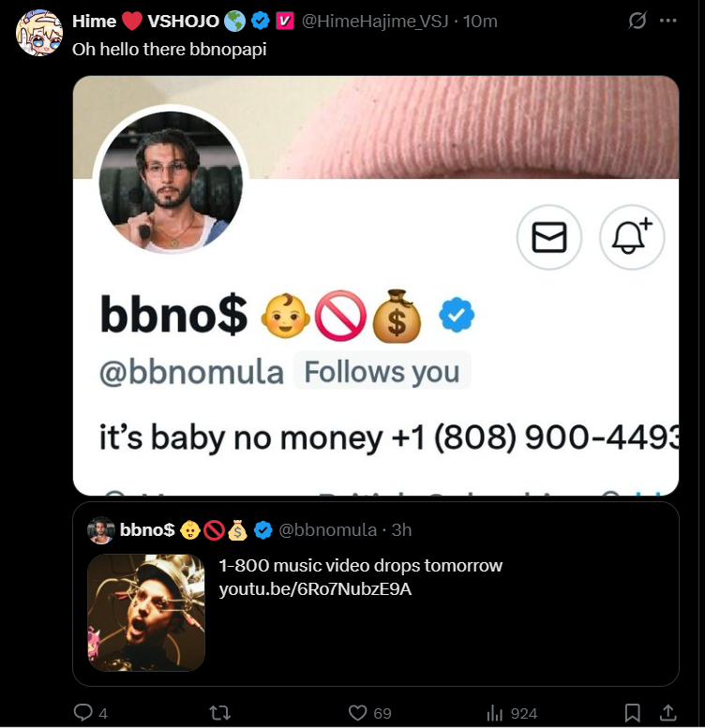The height and width of the screenshot is (728, 705).
Task: Click the quoted tweet's music video thumbnail
Action: [146, 613]
